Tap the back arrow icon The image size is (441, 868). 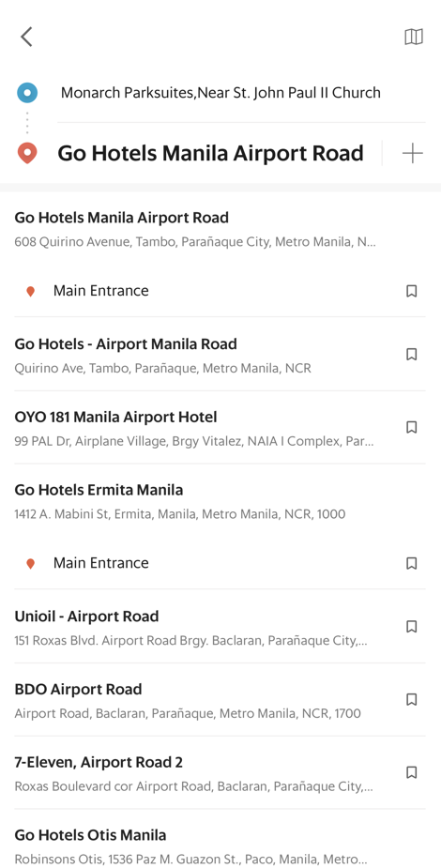tap(26, 38)
